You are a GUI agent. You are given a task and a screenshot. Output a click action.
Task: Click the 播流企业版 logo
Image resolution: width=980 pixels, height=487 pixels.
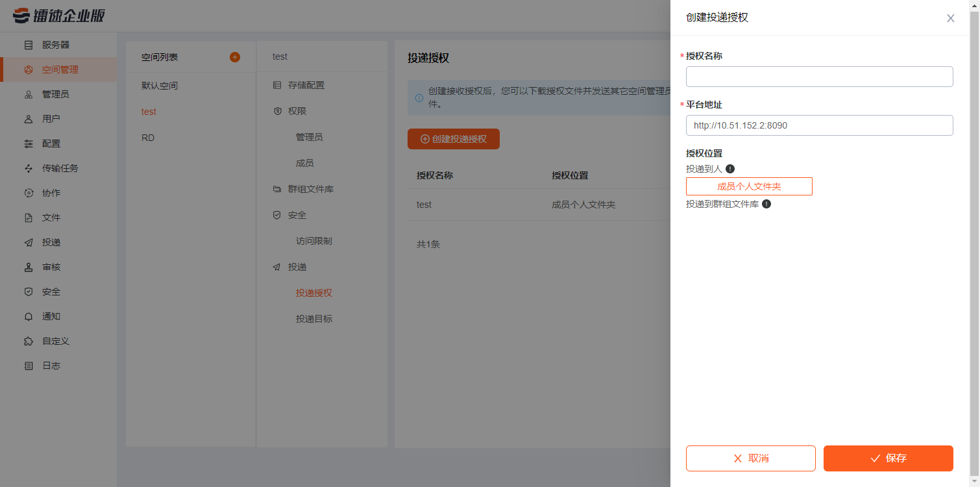pos(59,16)
